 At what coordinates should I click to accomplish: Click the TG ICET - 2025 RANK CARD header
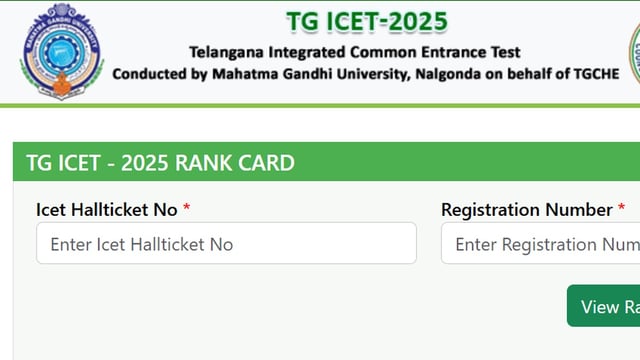pyautogui.click(x=160, y=163)
